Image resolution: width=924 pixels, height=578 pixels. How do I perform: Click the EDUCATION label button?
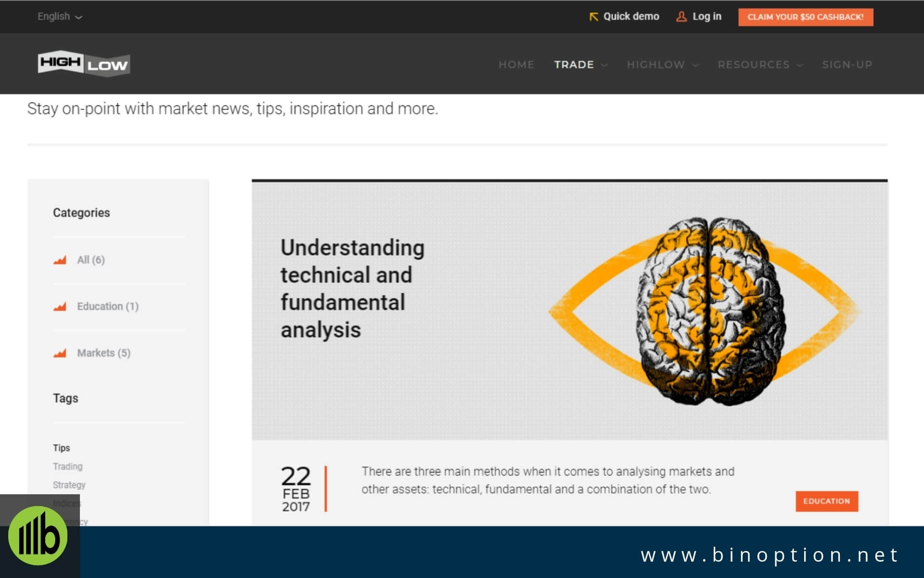click(826, 501)
